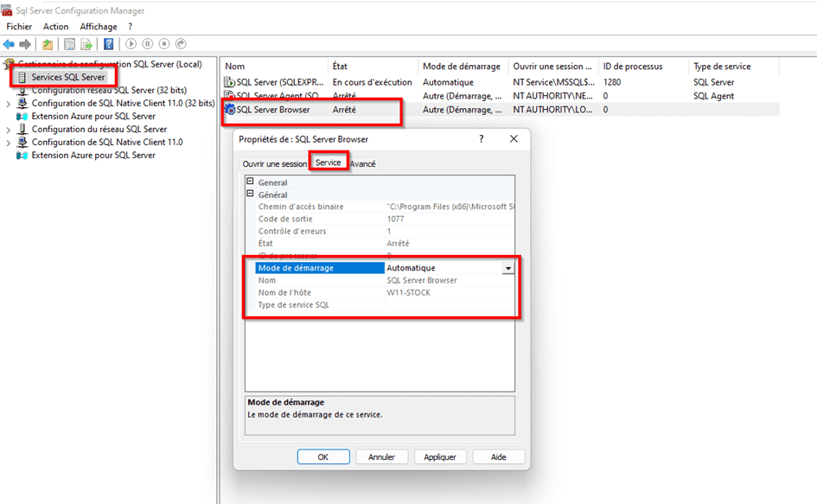Click icon beside Configuration de SQL Native Client 11.0 (32 bits)
Image resolution: width=817 pixels, height=504 pixels.
tap(22, 103)
